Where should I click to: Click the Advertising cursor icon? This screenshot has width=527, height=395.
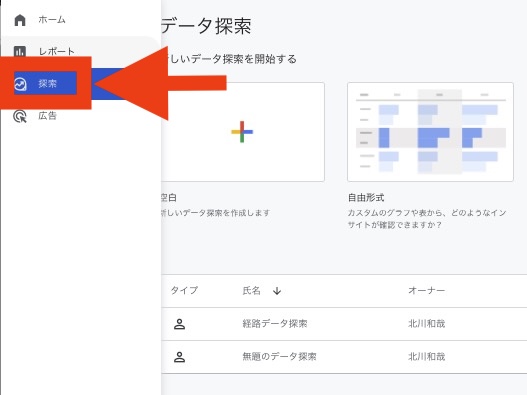click(20, 116)
